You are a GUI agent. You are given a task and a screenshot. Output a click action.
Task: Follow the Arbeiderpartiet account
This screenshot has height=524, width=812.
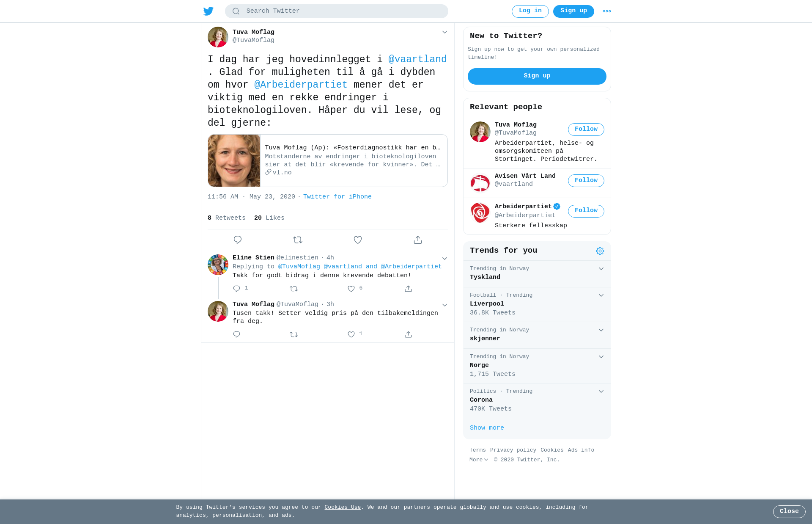point(586,211)
